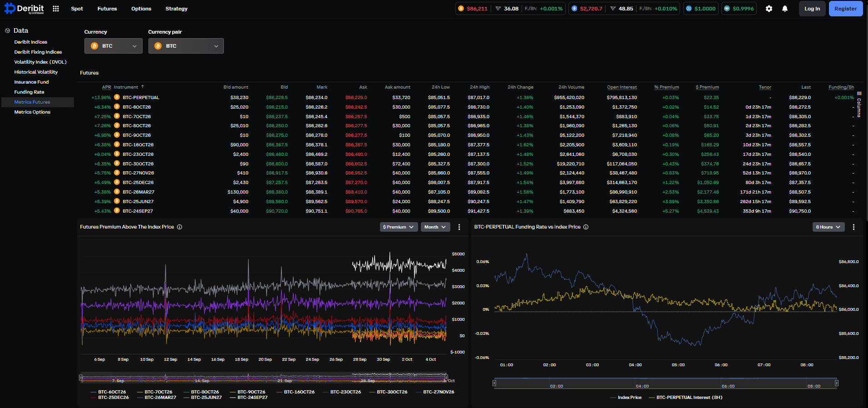Toggle BTC-8OCT26 series in chart legend
Viewport: 868px width, 408px height.
[201, 392]
